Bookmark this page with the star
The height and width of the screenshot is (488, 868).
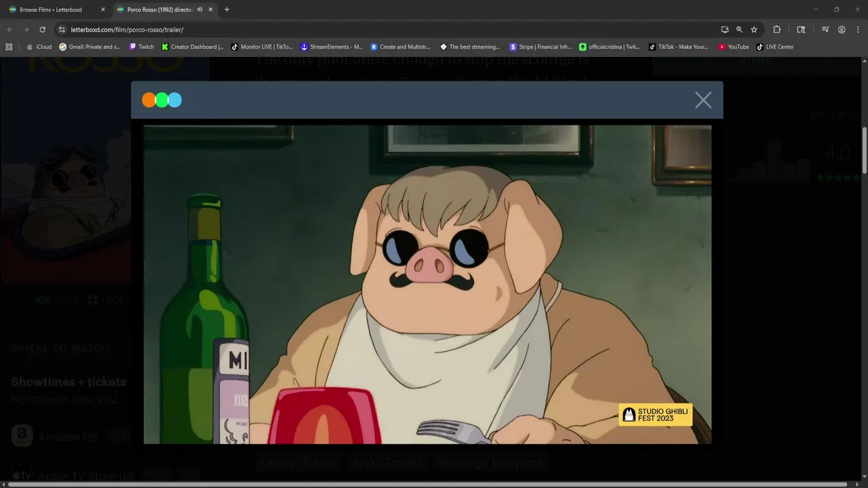click(754, 30)
